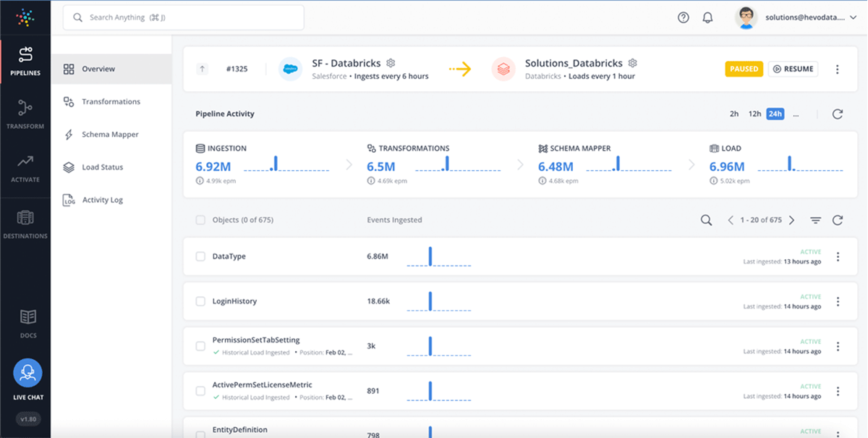
Task: Open the notifications bell
Action: [x=708, y=18]
